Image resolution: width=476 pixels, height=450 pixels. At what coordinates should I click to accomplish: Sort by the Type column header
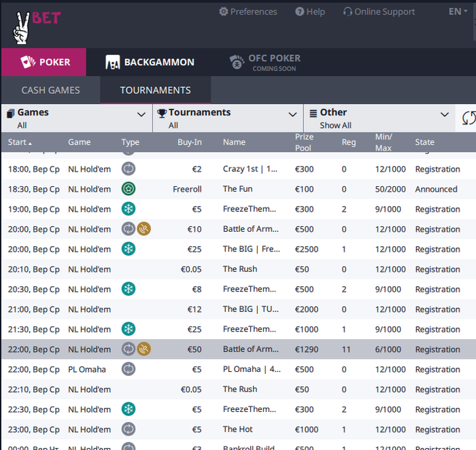pos(131,142)
